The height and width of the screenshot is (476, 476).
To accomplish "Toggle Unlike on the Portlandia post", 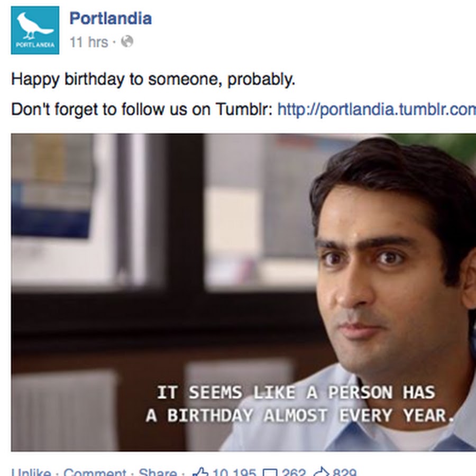I will coord(31,472).
